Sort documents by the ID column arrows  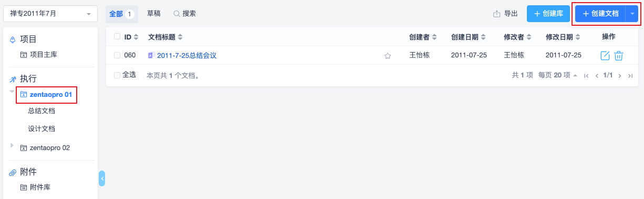(136, 37)
